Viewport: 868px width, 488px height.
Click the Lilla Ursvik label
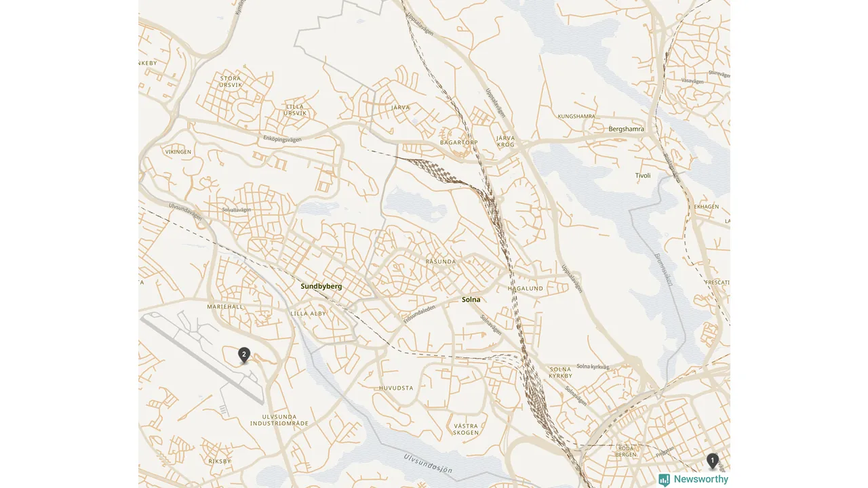click(296, 110)
